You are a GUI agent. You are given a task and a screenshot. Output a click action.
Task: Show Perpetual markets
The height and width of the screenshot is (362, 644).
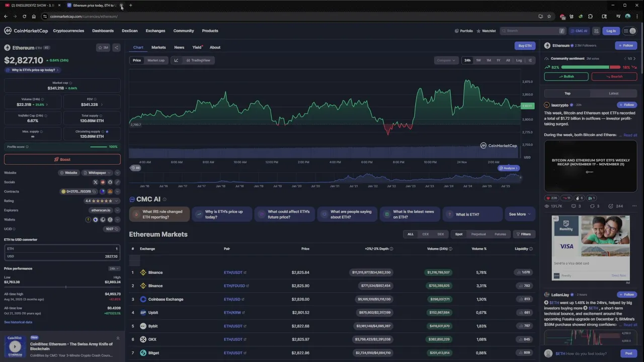point(478,234)
